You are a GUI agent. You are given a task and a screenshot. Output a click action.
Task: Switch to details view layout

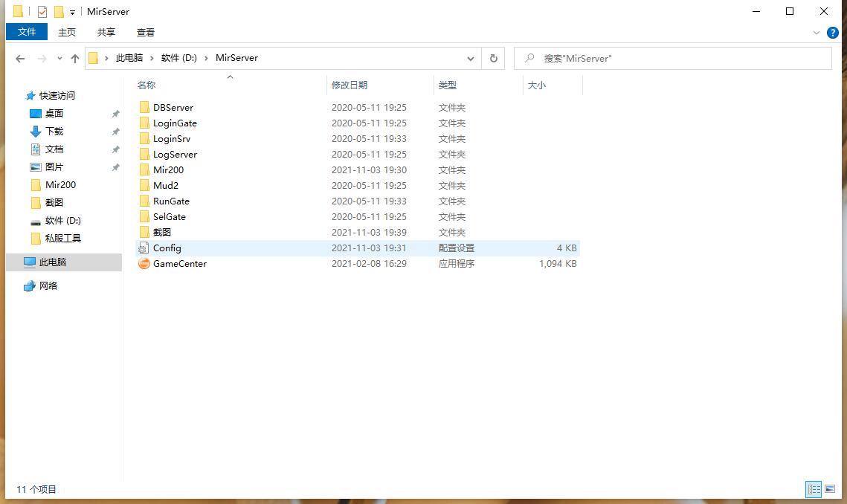coord(814,489)
